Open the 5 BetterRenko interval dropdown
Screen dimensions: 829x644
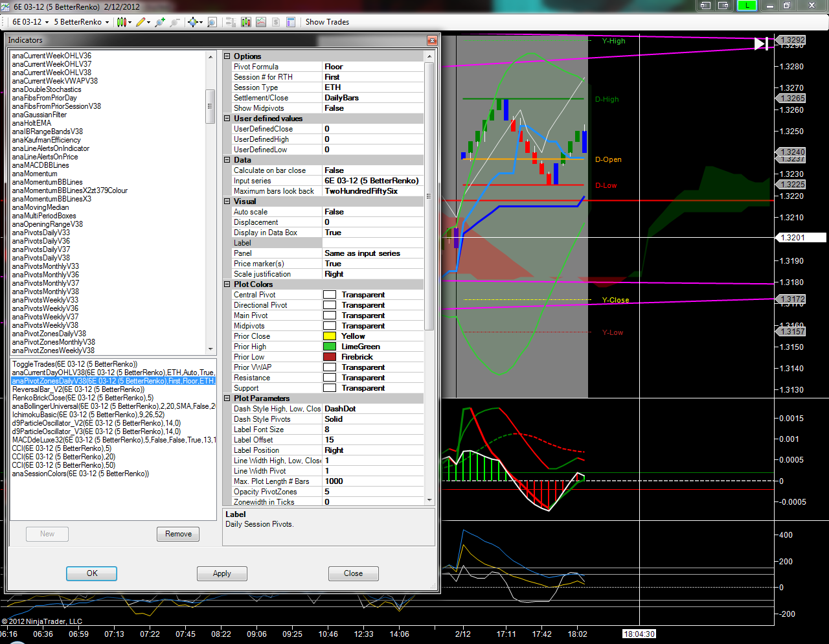(x=81, y=22)
